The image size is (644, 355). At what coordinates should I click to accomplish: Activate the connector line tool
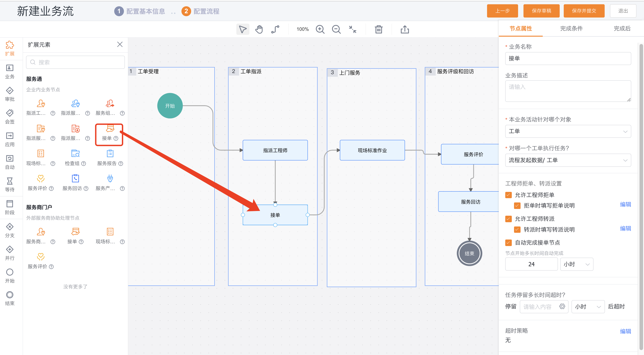coord(275,29)
